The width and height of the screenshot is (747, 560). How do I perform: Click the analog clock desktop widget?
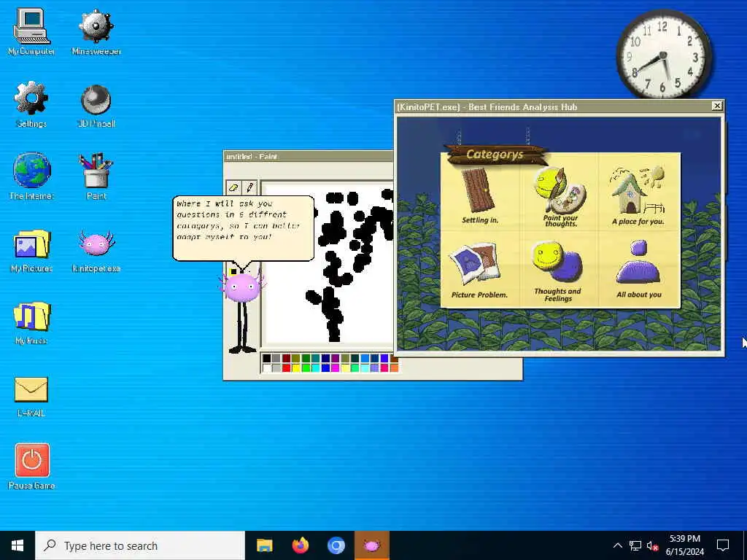pyautogui.click(x=664, y=54)
